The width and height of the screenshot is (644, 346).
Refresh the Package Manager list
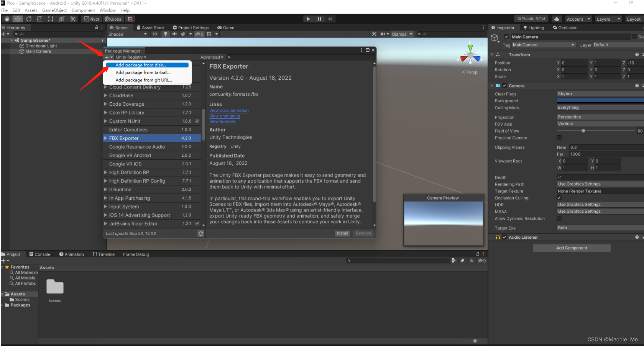(201, 233)
